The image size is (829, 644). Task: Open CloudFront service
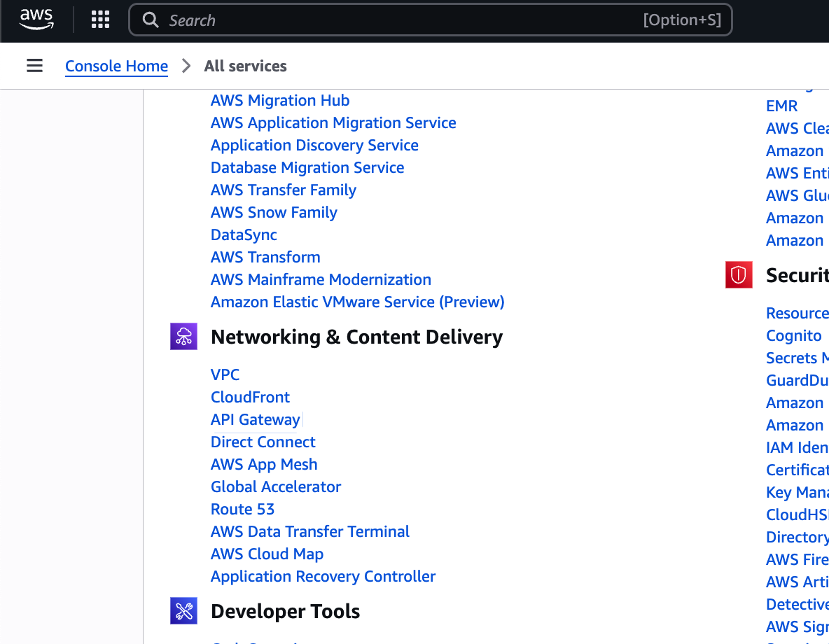[250, 397]
